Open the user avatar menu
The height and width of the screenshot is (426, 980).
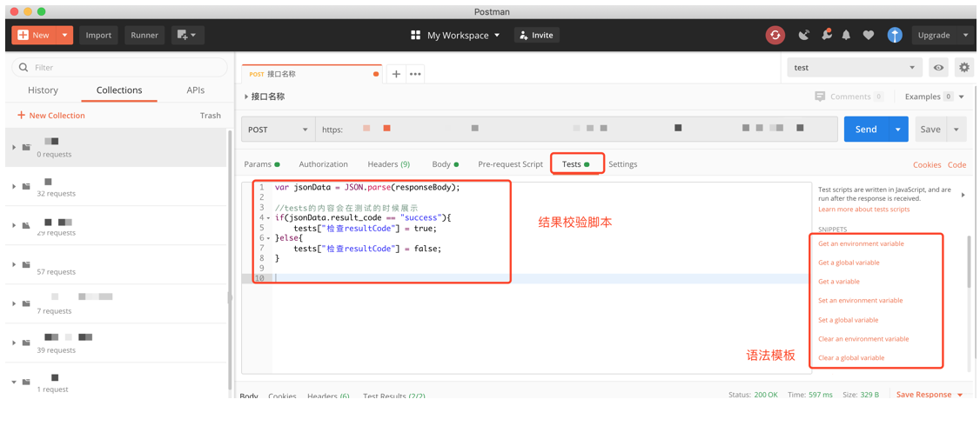895,35
